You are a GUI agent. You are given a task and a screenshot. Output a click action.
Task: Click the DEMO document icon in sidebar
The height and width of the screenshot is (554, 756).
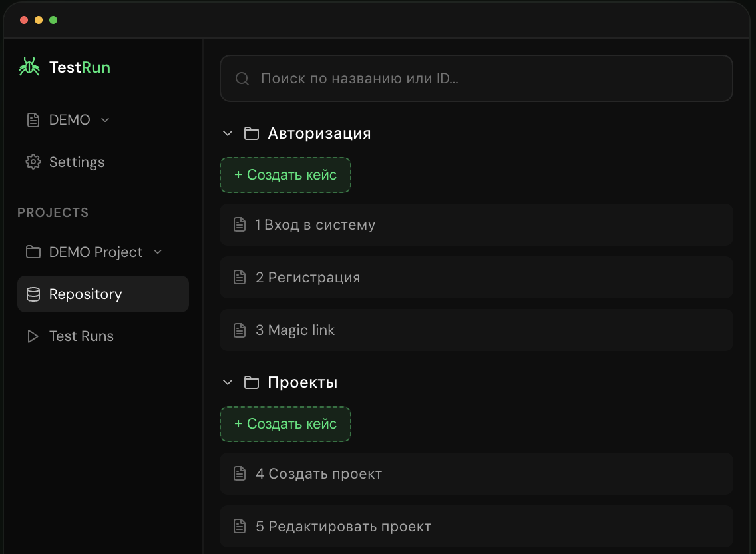coord(33,120)
